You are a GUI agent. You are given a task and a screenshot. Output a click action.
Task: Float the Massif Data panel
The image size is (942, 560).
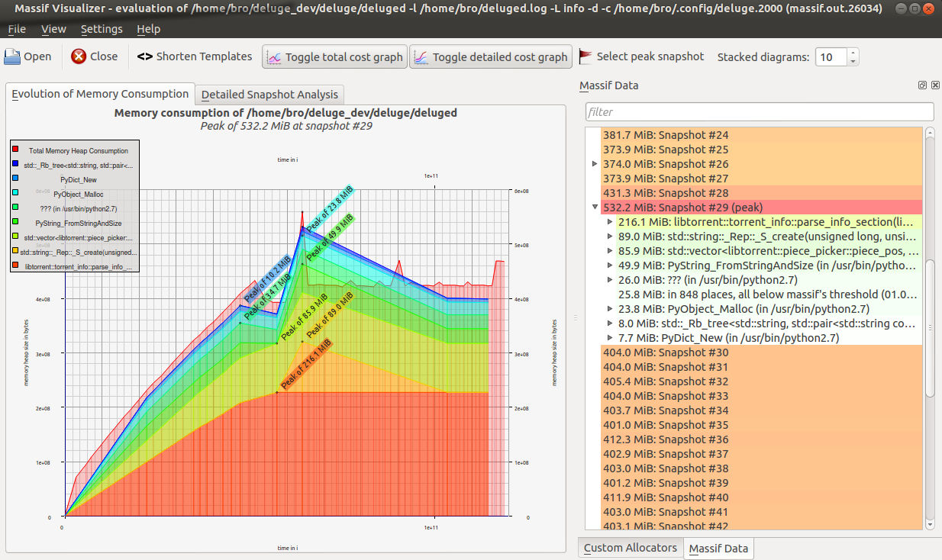[x=922, y=85]
